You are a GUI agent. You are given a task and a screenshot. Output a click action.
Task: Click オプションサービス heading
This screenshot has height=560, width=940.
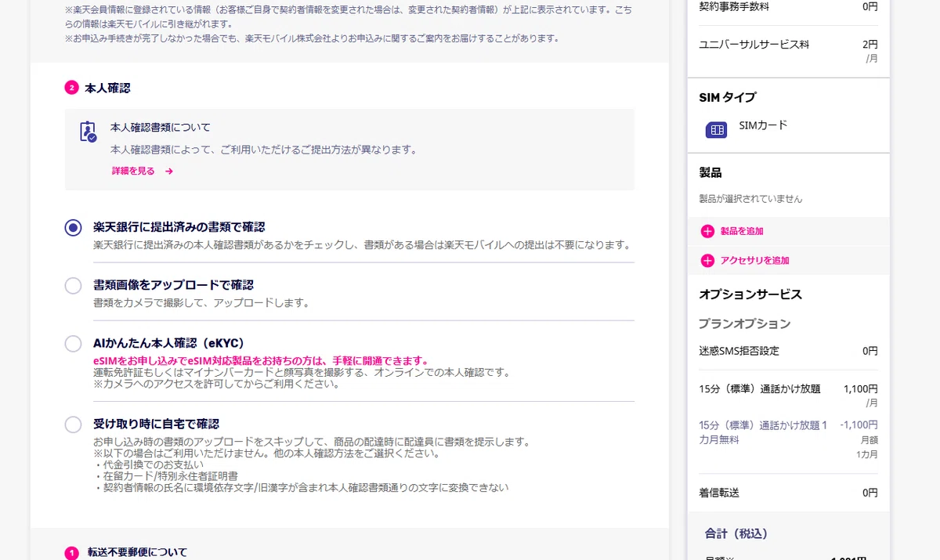[x=750, y=294]
